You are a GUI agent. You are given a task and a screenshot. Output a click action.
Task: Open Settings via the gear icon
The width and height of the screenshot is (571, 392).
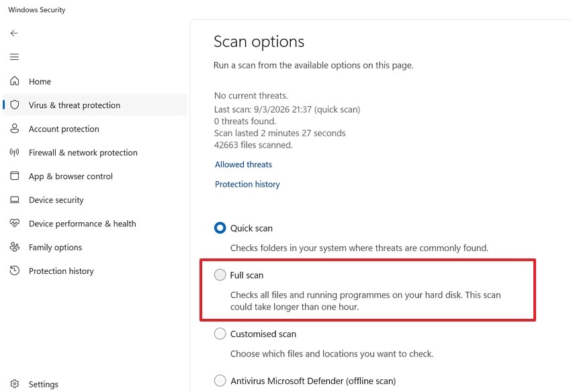tap(15, 384)
